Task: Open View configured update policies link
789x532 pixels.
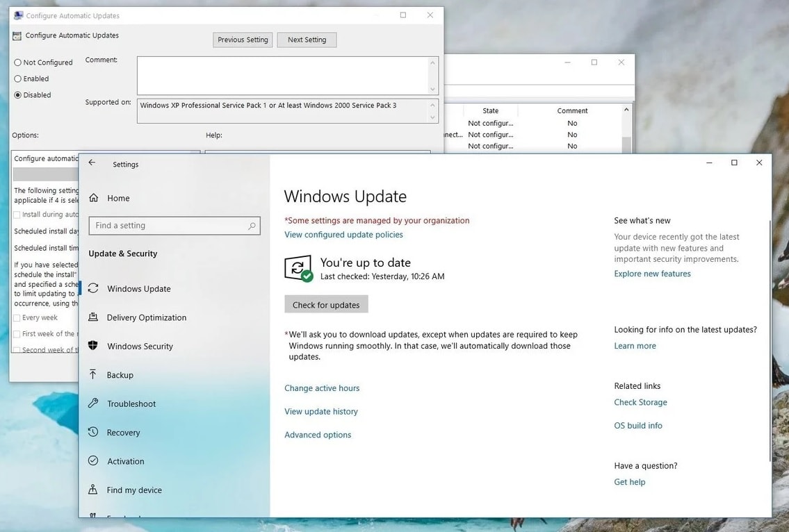Action: 343,234
